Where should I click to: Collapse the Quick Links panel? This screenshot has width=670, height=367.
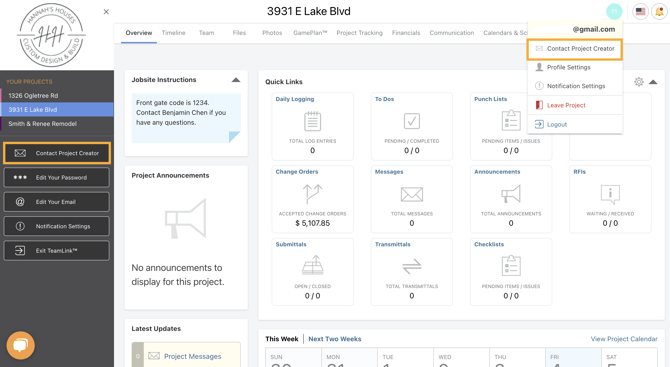653,82
